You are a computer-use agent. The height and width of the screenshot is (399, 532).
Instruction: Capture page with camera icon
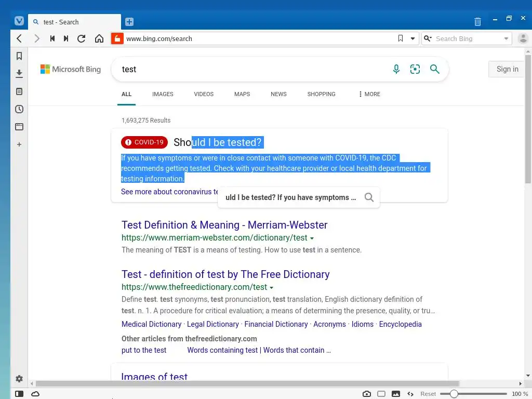pyautogui.click(x=367, y=394)
